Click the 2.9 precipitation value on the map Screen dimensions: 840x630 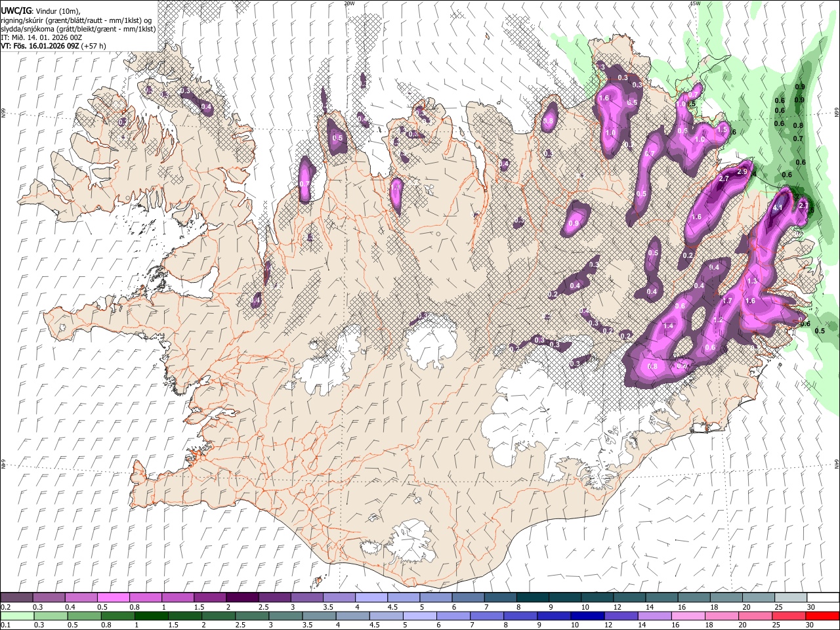[x=743, y=171]
